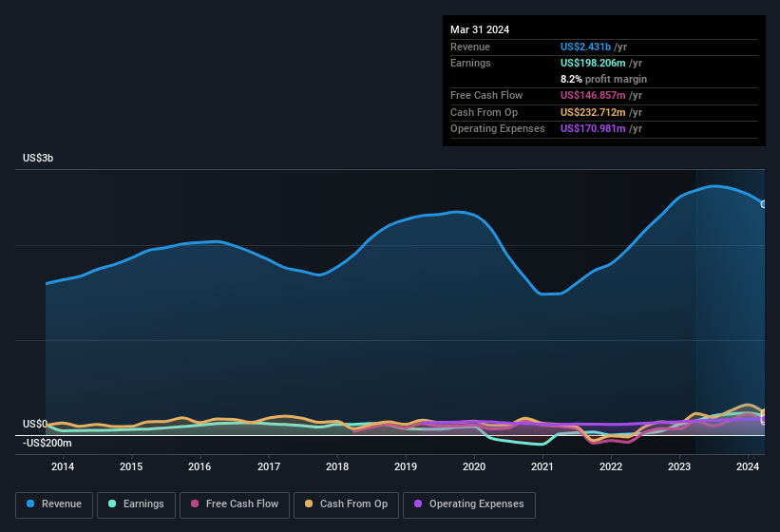
Task: Click the Mar 31 2024 tooltip date
Action: pos(480,29)
